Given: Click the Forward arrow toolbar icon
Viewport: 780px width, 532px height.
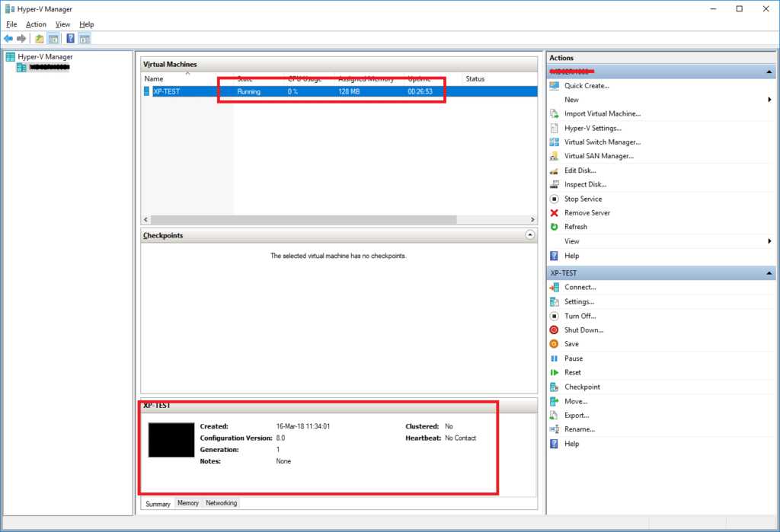Looking at the screenshot, I should click(21, 38).
